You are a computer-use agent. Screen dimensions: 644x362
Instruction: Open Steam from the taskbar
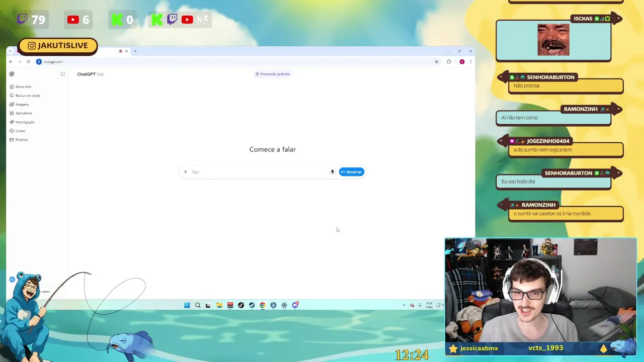click(252, 305)
